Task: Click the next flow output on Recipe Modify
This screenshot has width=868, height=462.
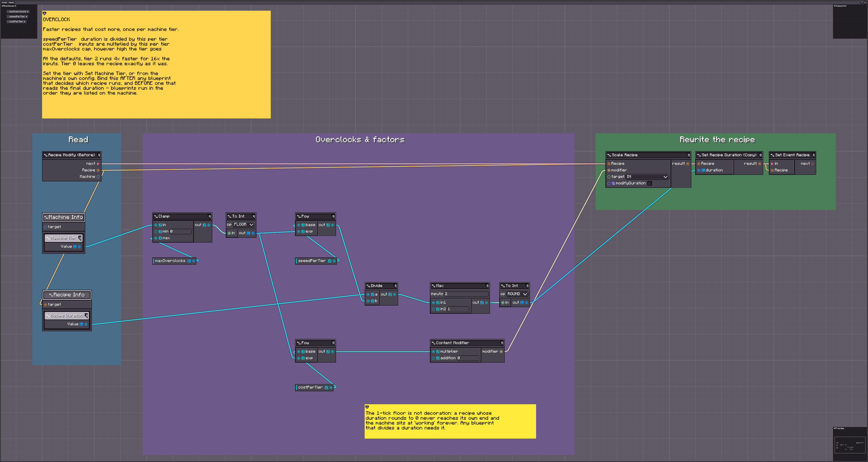Action: coord(98,164)
